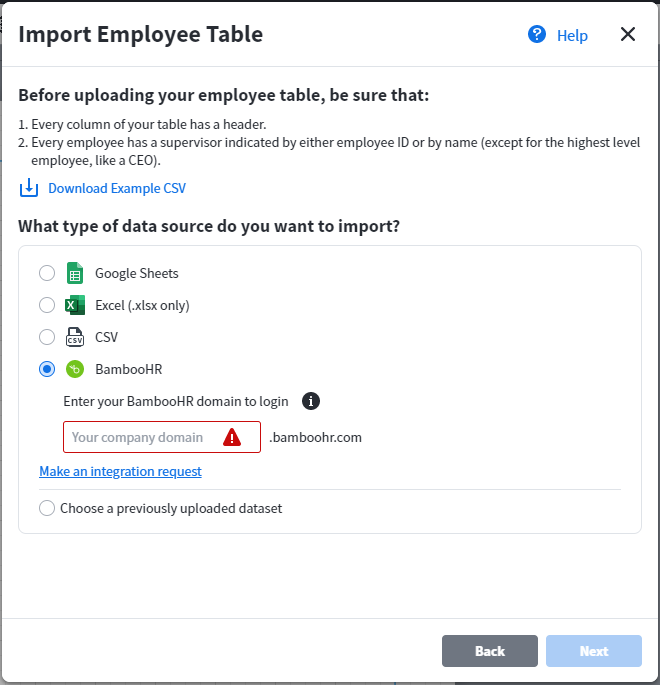Select the CSV radio button

[x=47, y=337]
